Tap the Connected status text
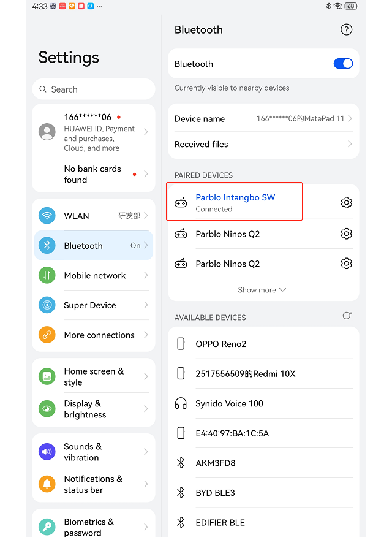 click(x=214, y=209)
